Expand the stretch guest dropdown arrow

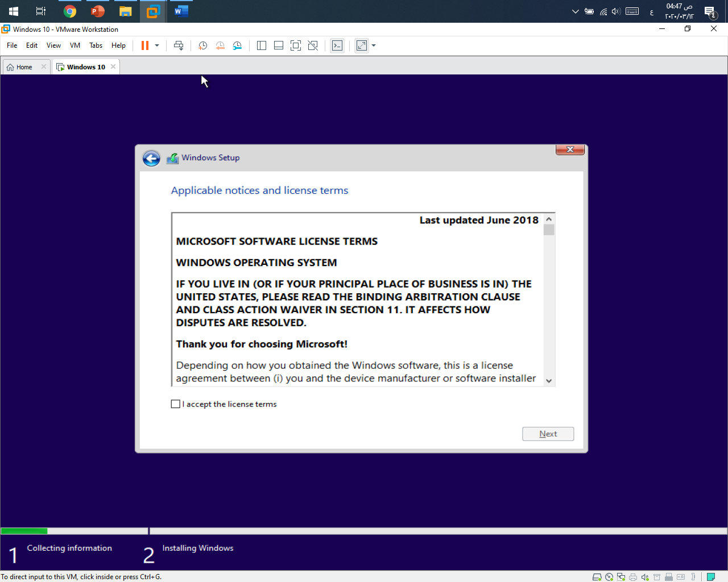374,45
